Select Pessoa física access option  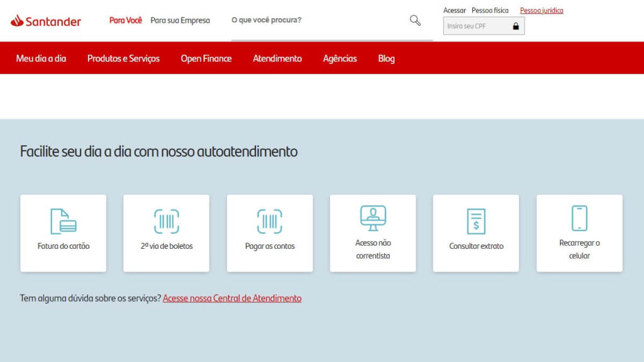point(490,10)
